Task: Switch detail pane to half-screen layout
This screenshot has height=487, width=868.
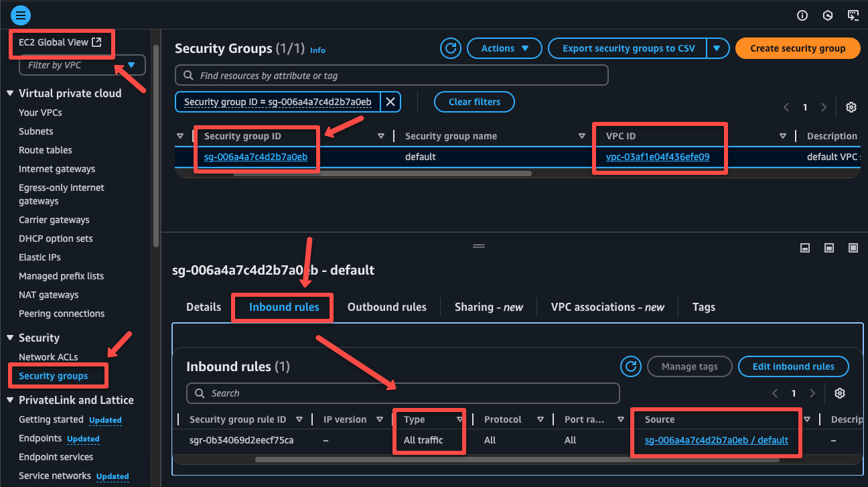Action: pyautogui.click(x=828, y=248)
